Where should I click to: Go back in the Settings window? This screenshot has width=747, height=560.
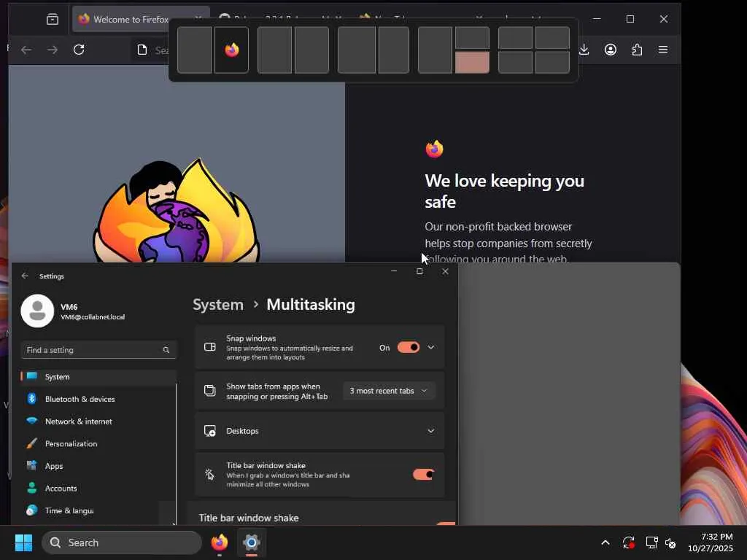pyautogui.click(x=25, y=276)
